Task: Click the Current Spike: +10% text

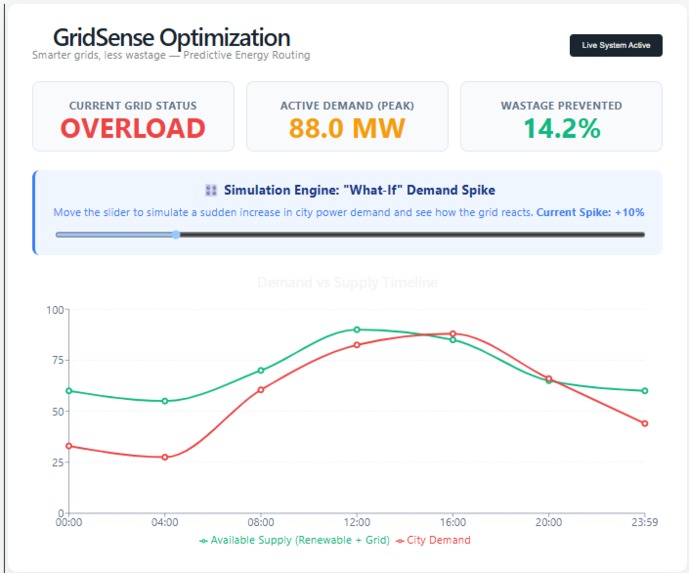Action: pyautogui.click(x=590, y=212)
